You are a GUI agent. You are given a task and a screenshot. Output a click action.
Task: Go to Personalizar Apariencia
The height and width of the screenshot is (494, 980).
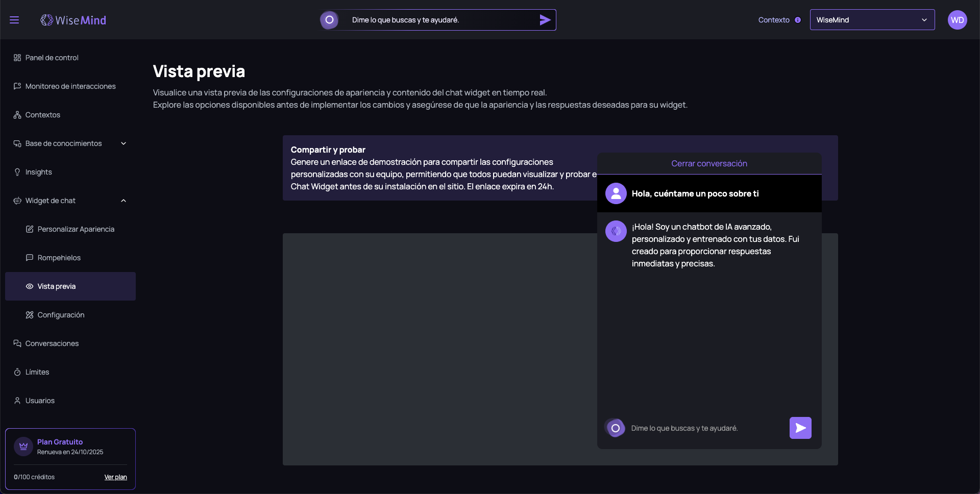pyautogui.click(x=76, y=229)
